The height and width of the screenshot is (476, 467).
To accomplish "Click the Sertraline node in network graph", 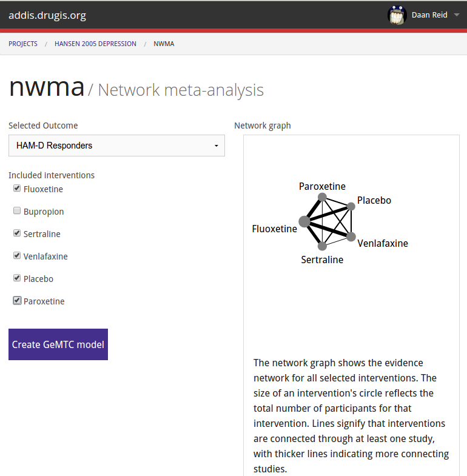I will coord(322,246).
